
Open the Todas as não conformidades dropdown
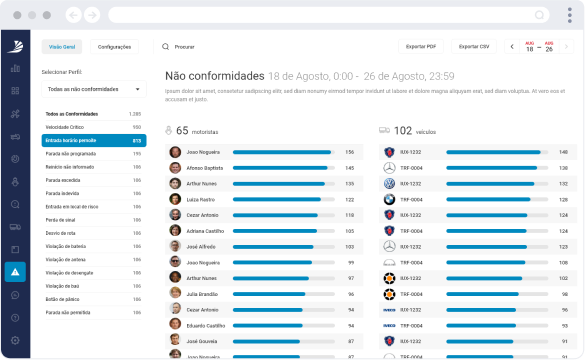(94, 89)
